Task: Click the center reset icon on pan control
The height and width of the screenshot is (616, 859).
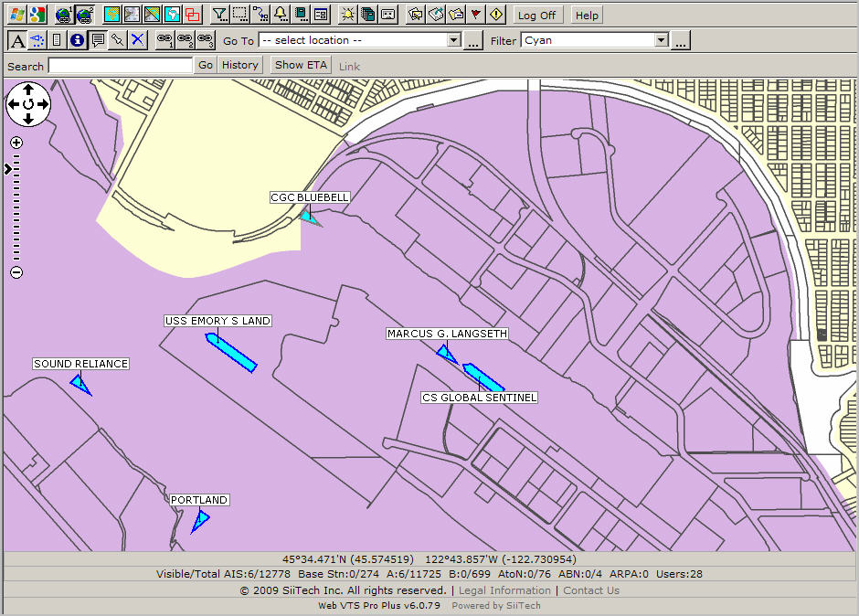Action: (x=28, y=104)
